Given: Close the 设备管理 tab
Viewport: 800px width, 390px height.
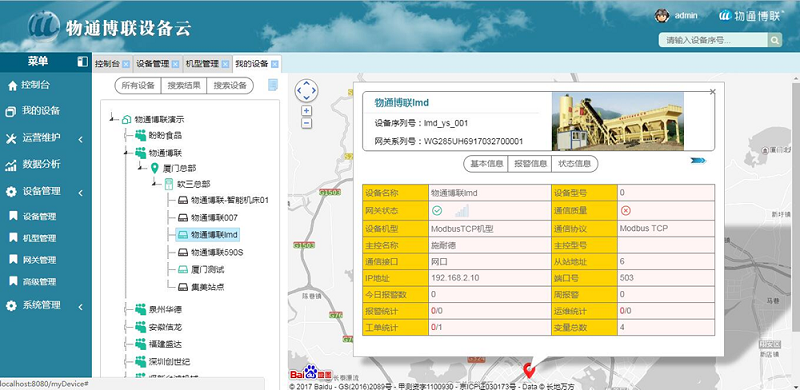Looking at the screenshot, I should point(176,64).
